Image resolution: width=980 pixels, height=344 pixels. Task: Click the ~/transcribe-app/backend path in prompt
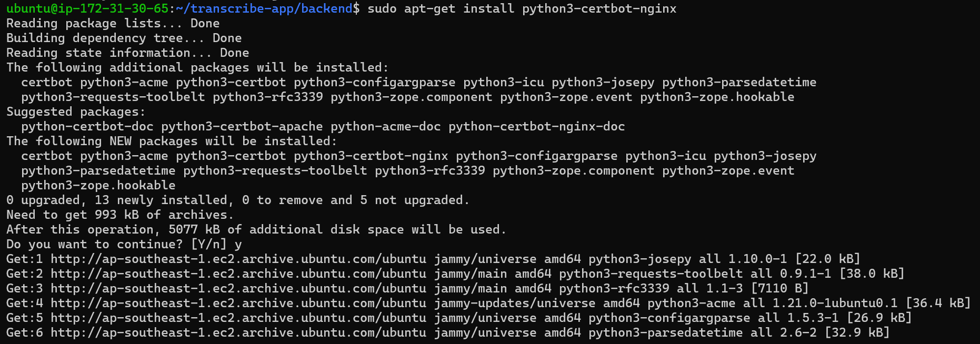(264, 8)
